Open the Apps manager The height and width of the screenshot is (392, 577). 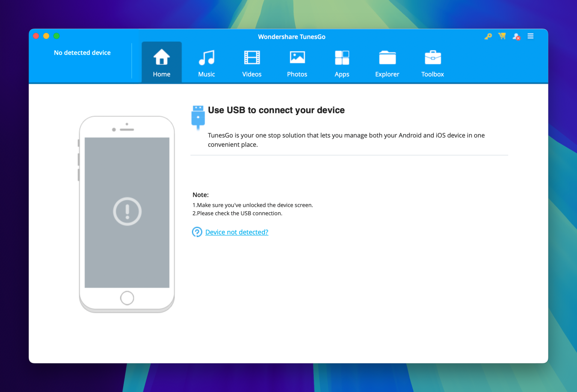[342, 62]
